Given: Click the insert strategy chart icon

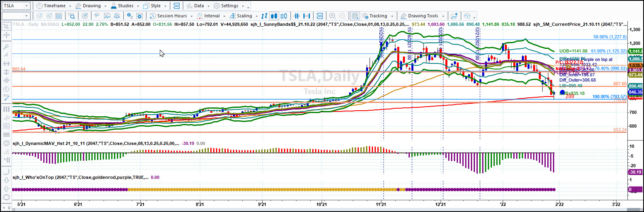Looking at the screenshot, I should (x=107, y=16).
